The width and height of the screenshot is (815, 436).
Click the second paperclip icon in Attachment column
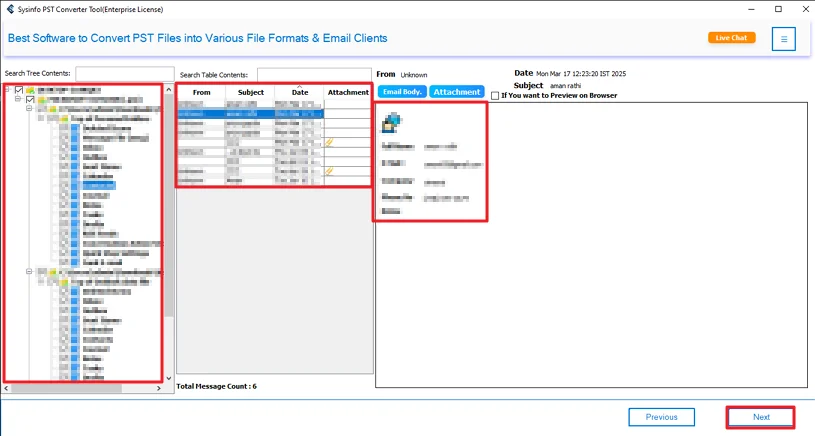(330, 170)
